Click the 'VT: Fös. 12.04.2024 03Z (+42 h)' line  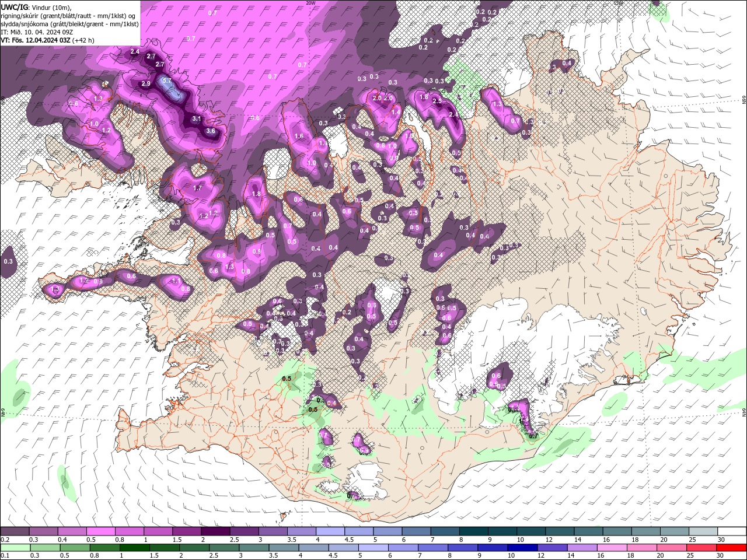coord(47,40)
